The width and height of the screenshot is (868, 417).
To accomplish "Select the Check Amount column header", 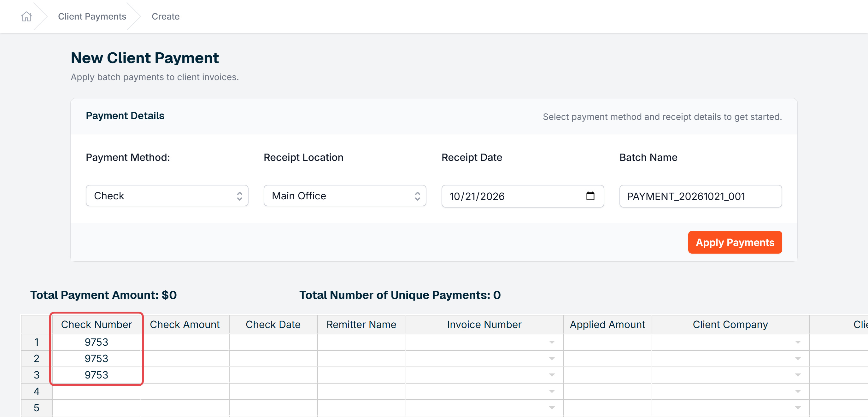I will [x=185, y=324].
